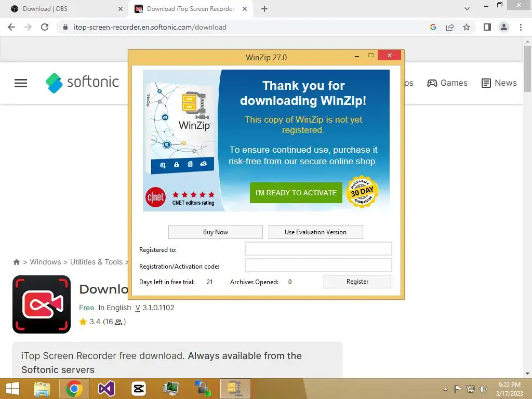Close the WinZip 27.0 dialog
This screenshot has width=532, height=399.
coord(389,55)
